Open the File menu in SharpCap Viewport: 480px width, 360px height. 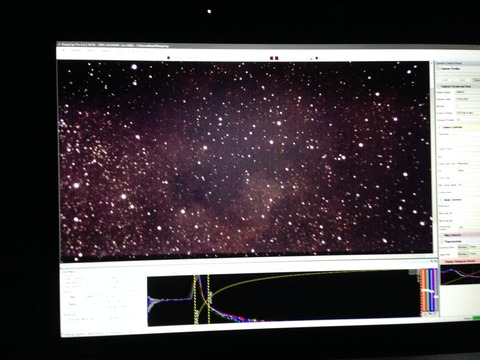[63, 50]
